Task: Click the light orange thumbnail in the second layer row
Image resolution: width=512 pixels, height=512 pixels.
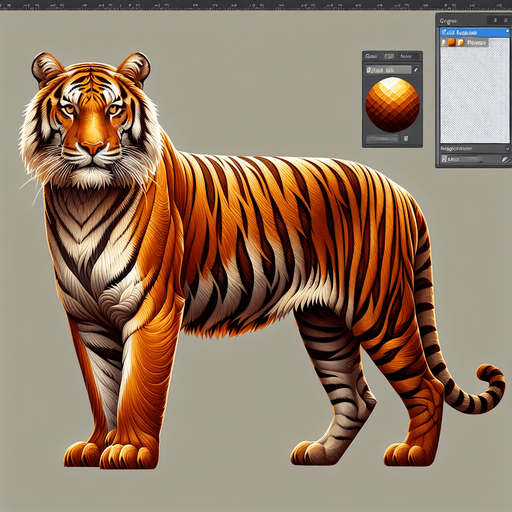Action: pos(460,42)
